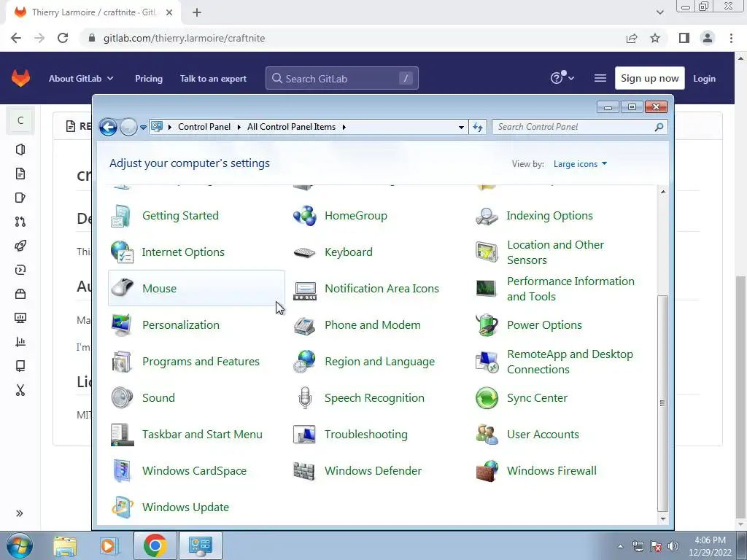Click the Control Panel back arrow button

(x=108, y=127)
